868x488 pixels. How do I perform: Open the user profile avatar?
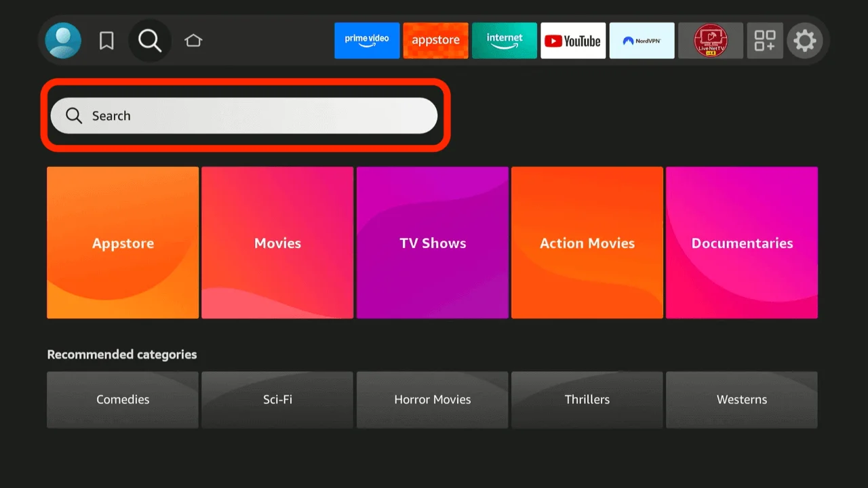62,40
